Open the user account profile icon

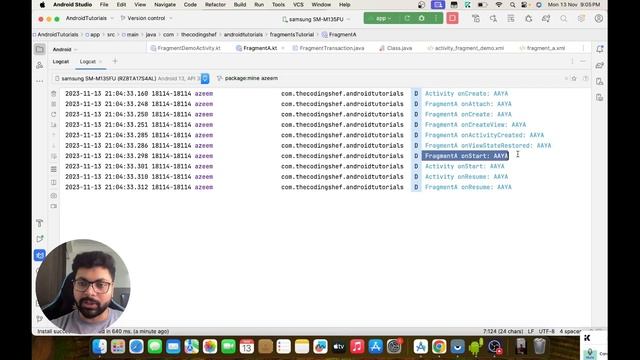tap(598, 18)
